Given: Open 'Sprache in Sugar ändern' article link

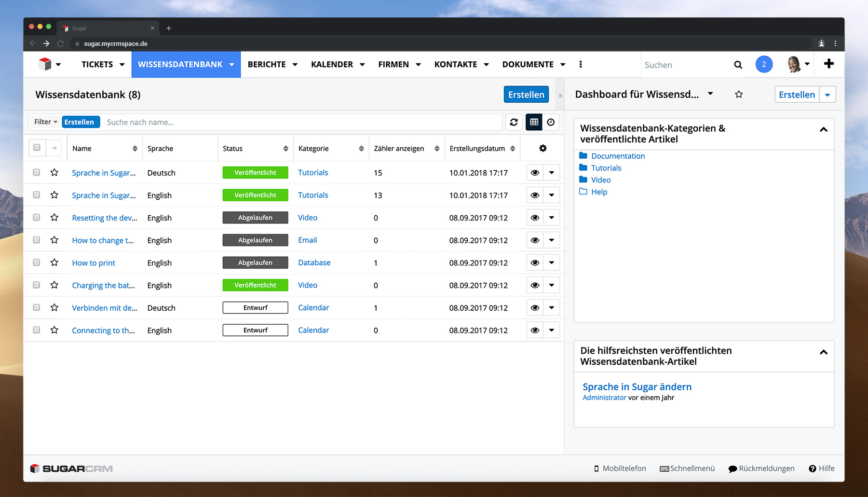Looking at the screenshot, I should point(637,387).
